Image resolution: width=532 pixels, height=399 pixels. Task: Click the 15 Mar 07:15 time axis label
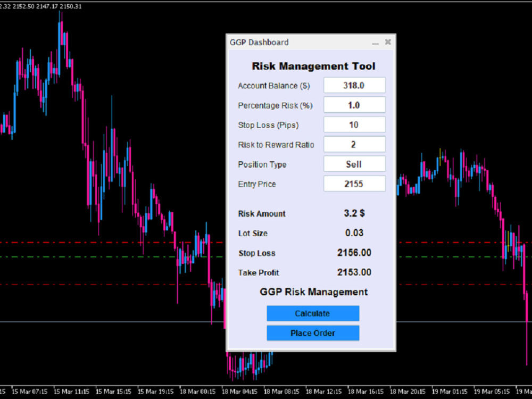click(x=29, y=392)
